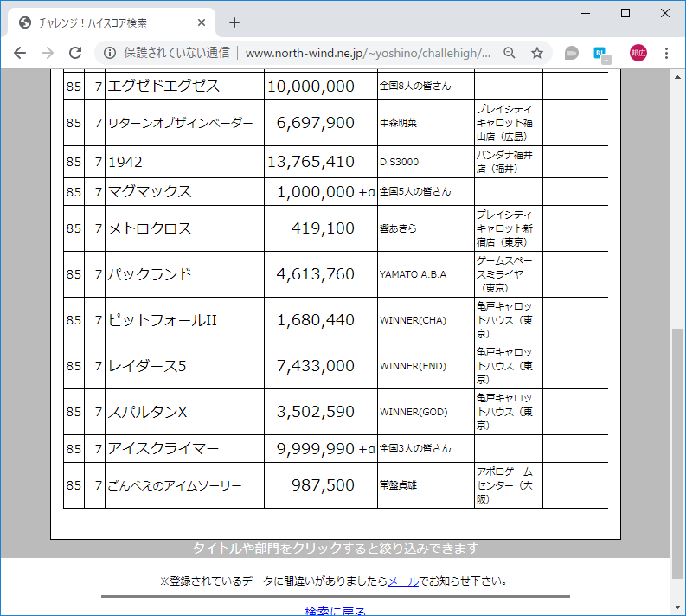Click the score 1,000,000 +α

click(x=326, y=191)
